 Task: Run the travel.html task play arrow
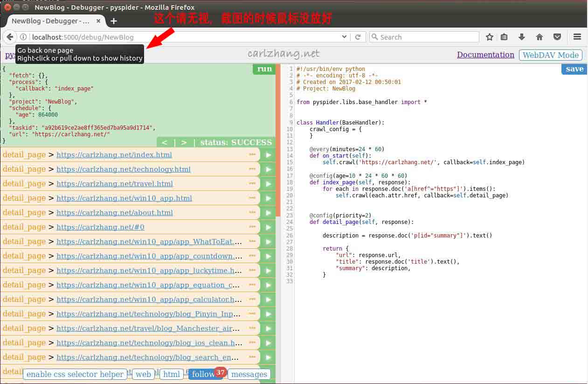coord(268,184)
